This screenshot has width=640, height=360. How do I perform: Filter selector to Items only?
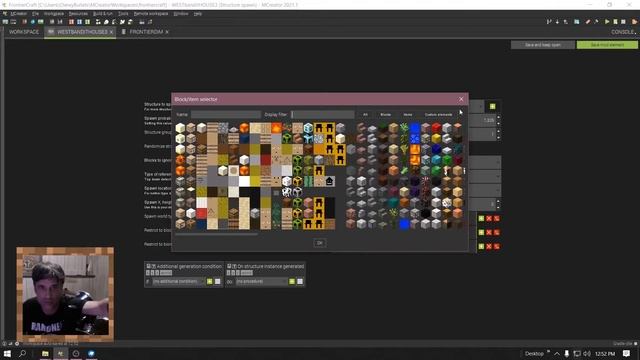click(408, 115)
